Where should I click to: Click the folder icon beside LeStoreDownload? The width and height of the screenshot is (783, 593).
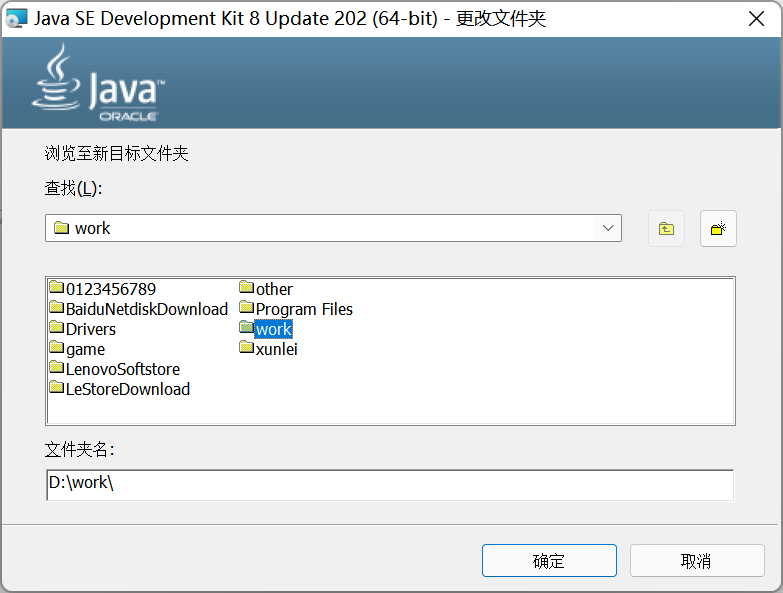point(57,387)
